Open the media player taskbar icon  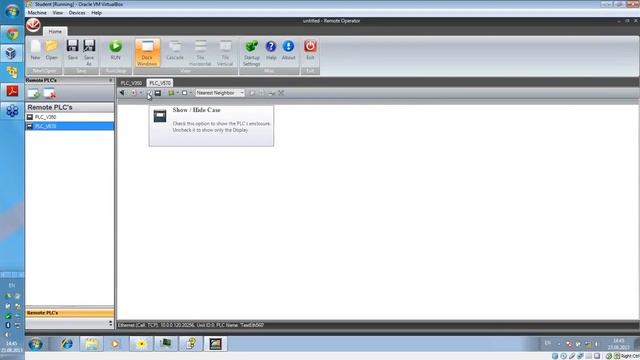tap(116, 344)
